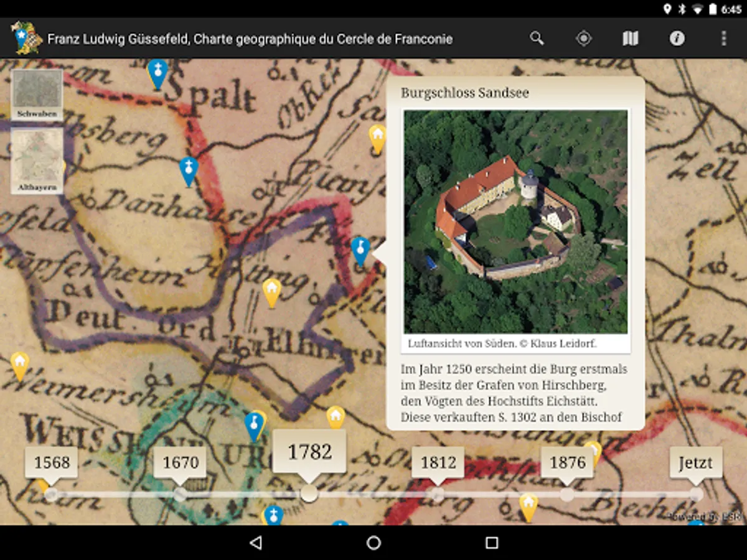The image size is (747, 560).
Task: Tap the Android recent apps button
Action: click(492, 543)
